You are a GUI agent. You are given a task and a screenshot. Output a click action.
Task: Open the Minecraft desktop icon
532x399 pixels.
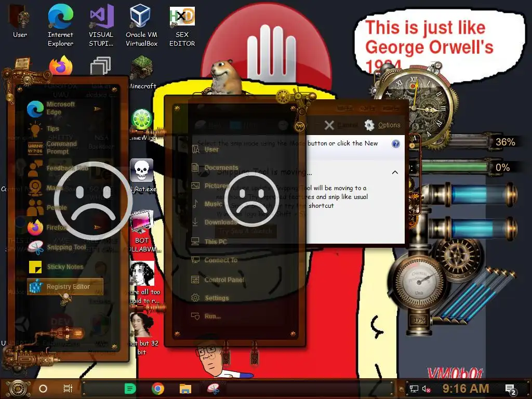click(142, 73)
